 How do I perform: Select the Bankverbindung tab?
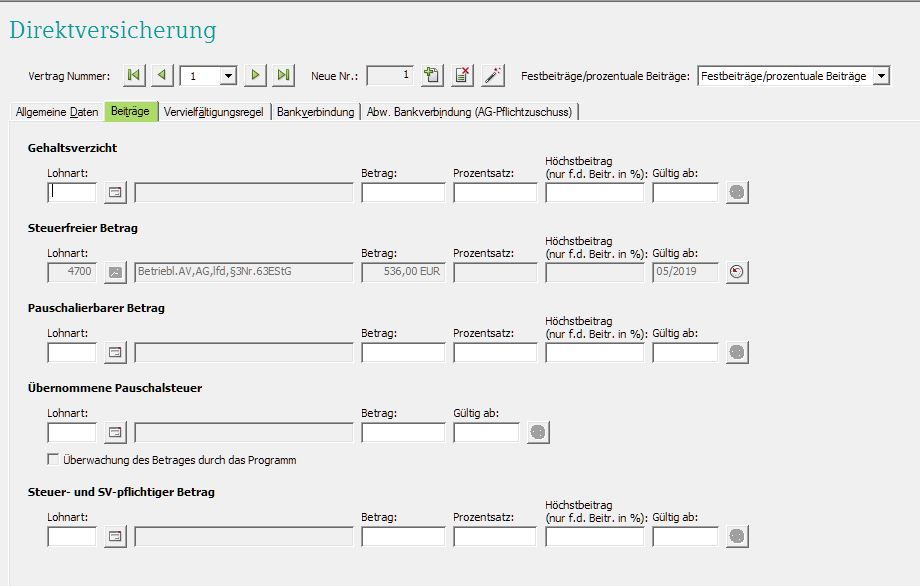click(x=315, y=112)
